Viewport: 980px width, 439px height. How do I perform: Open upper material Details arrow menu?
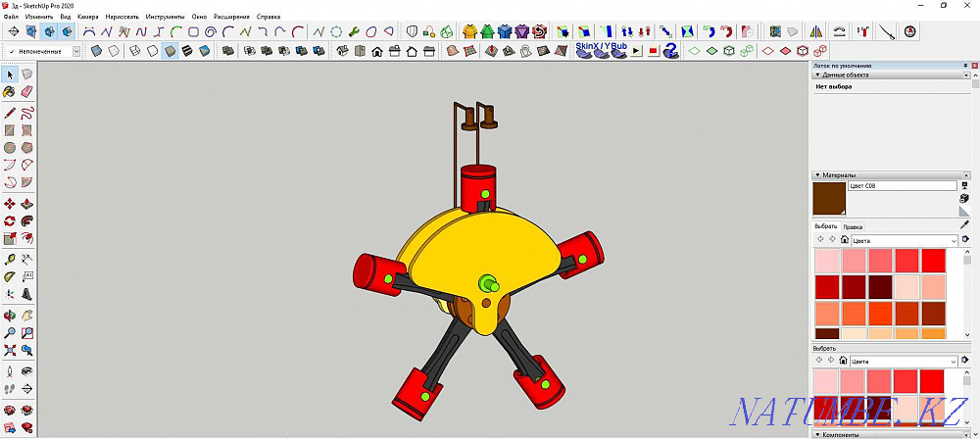pos(965,239)
